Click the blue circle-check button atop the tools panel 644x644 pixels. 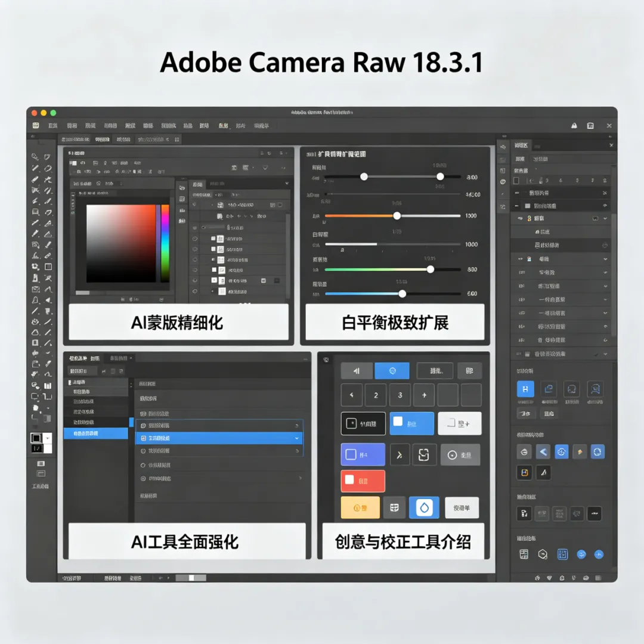coord(392,371)
